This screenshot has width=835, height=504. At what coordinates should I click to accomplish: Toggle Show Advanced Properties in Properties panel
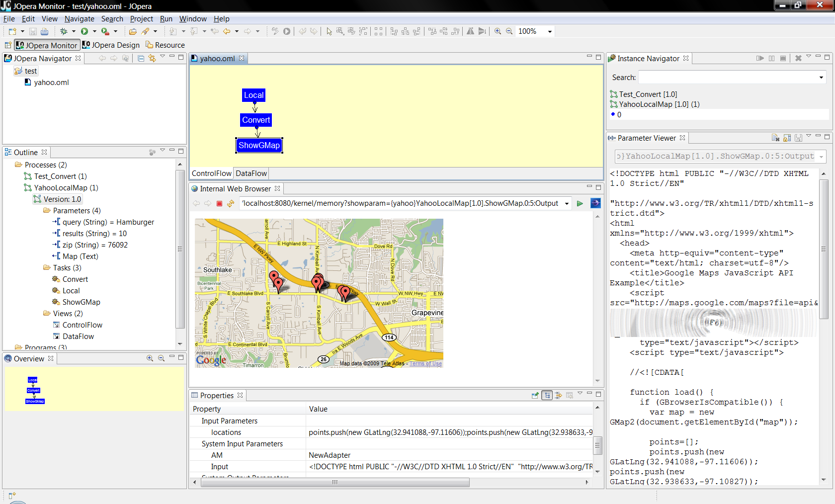click(x=558, y=395)
